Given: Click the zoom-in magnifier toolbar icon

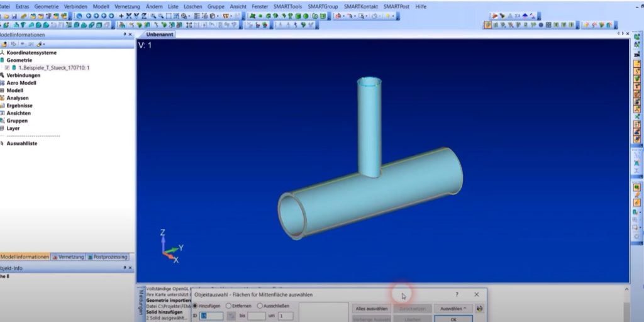Looking at the screenshot, I should click(154, 16).
